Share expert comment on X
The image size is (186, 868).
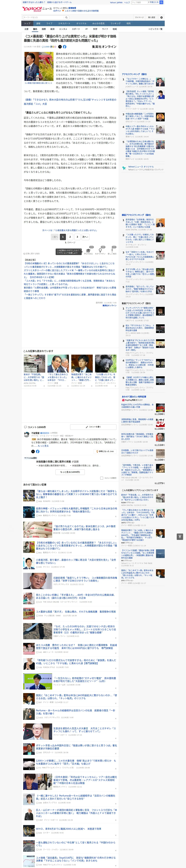point(33,451)
